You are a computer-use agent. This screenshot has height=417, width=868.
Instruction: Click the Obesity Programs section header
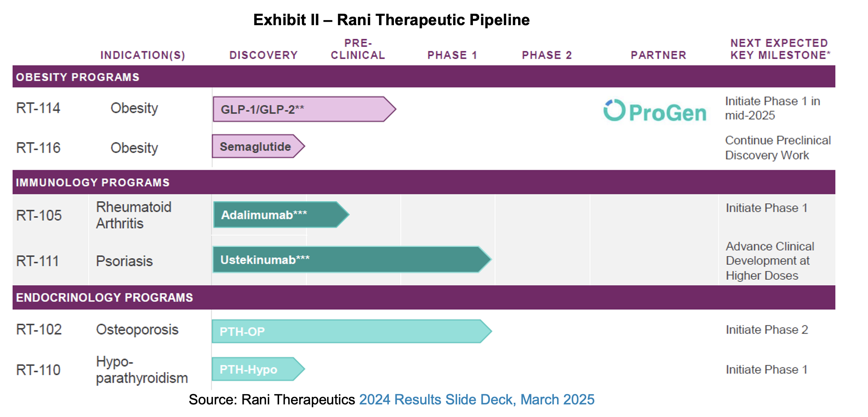click(78, 77)
